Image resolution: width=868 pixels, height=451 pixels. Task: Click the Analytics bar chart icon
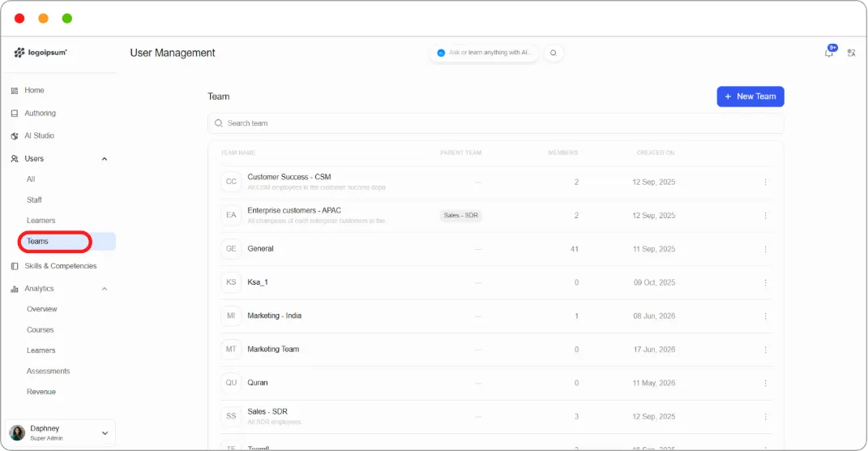pyautogui.click(x=15, y=289)
